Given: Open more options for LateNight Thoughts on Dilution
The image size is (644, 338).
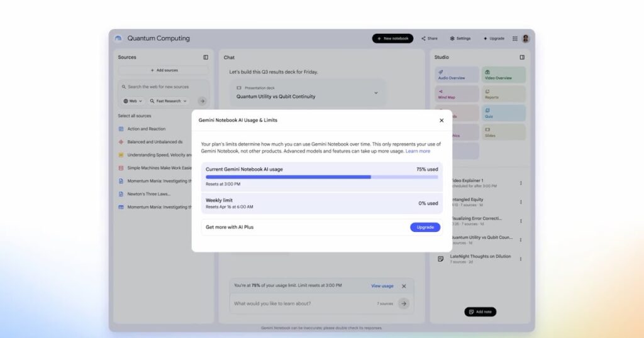Looking at the screenshot, I should tap(521, 259).
